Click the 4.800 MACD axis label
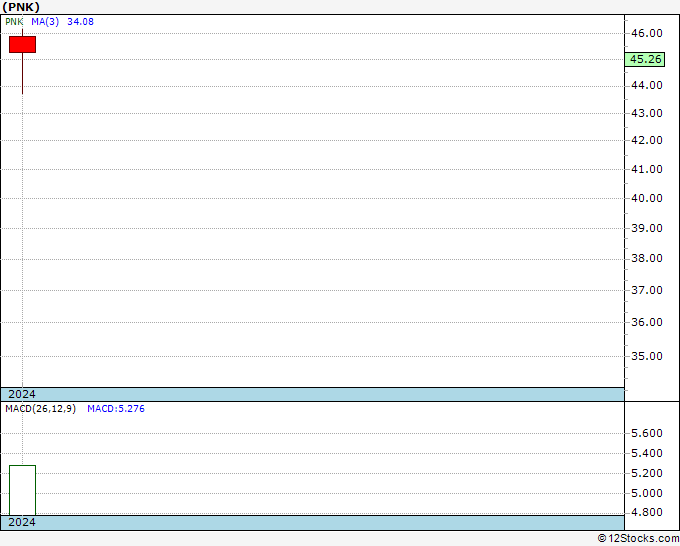This screenshot has width=680, height=546. [647, 512]
